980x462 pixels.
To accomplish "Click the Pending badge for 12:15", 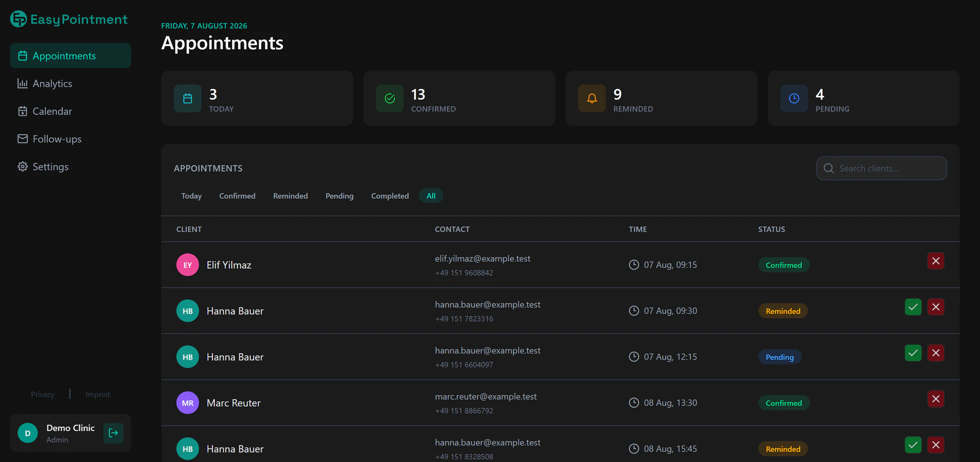I will pos(780,357).
